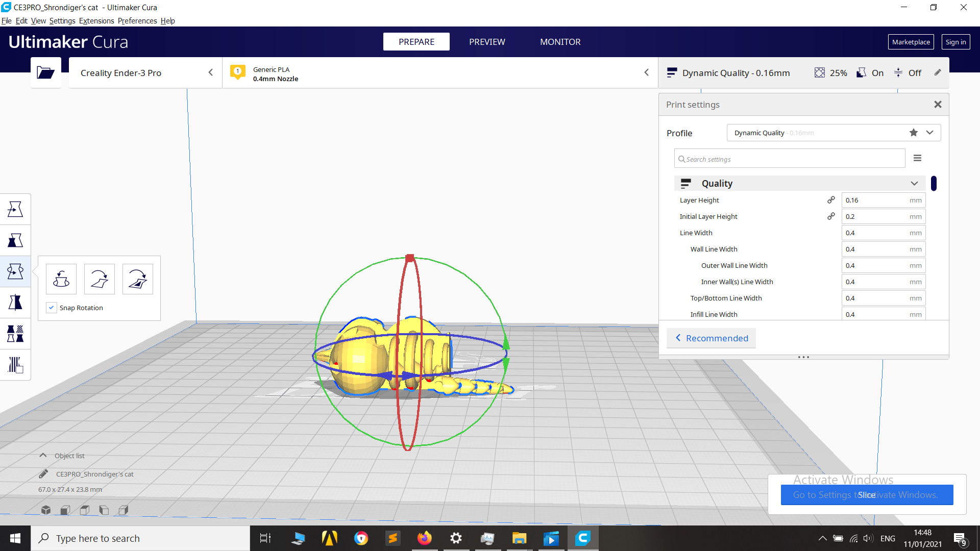Select the Mirror tool in left toolbar
The height and width of the screenshot is (551, 980).
point(15,303)
